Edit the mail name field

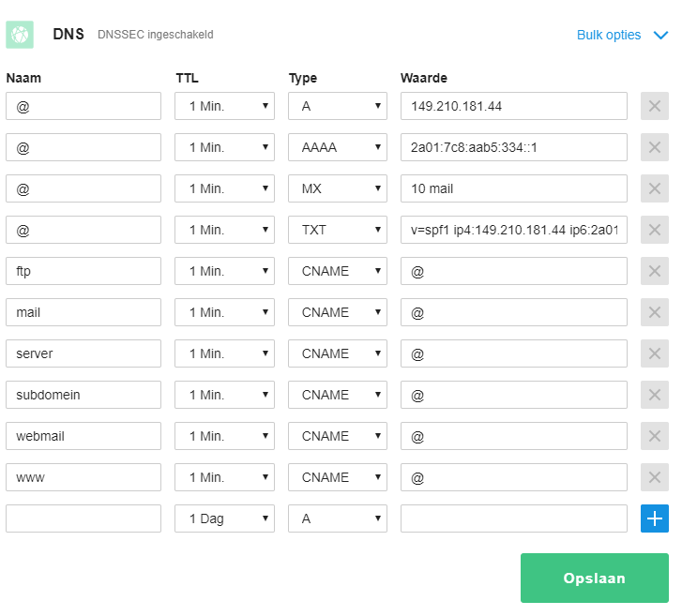click(83, 312)
